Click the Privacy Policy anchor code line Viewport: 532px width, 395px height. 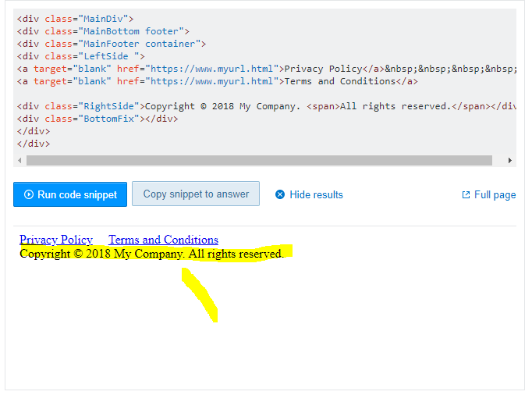click(266, 69)
